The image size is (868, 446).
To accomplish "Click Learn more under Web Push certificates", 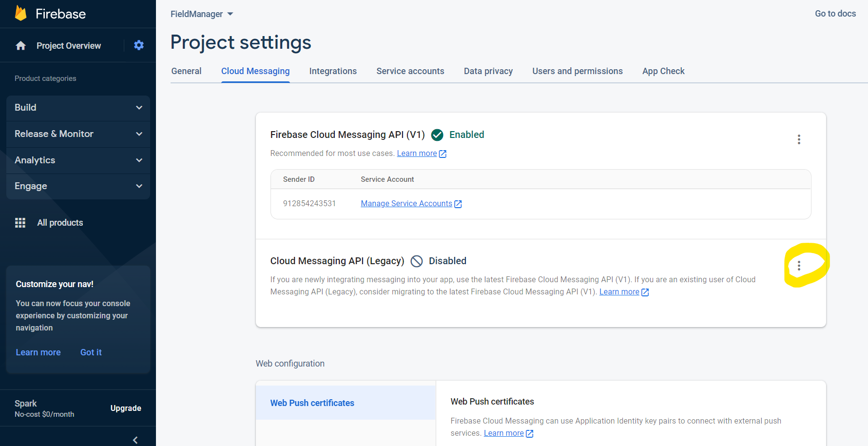I will [503, 433].
